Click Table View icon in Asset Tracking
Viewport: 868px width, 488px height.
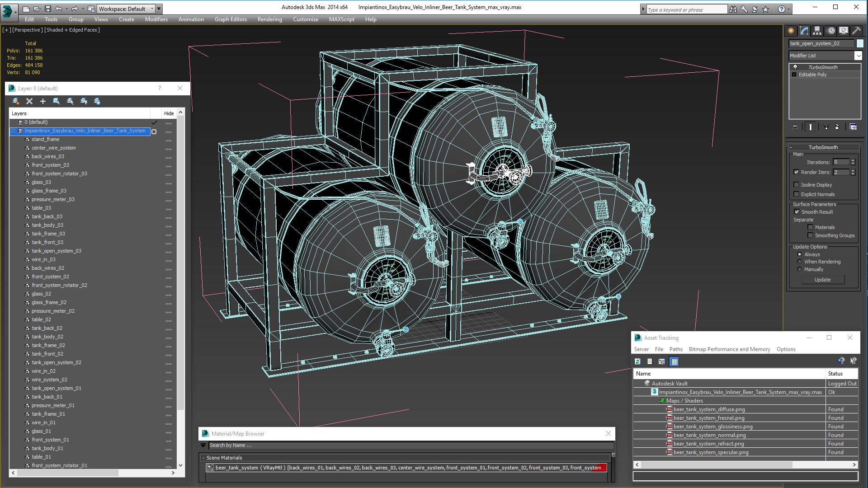[675, 361]
